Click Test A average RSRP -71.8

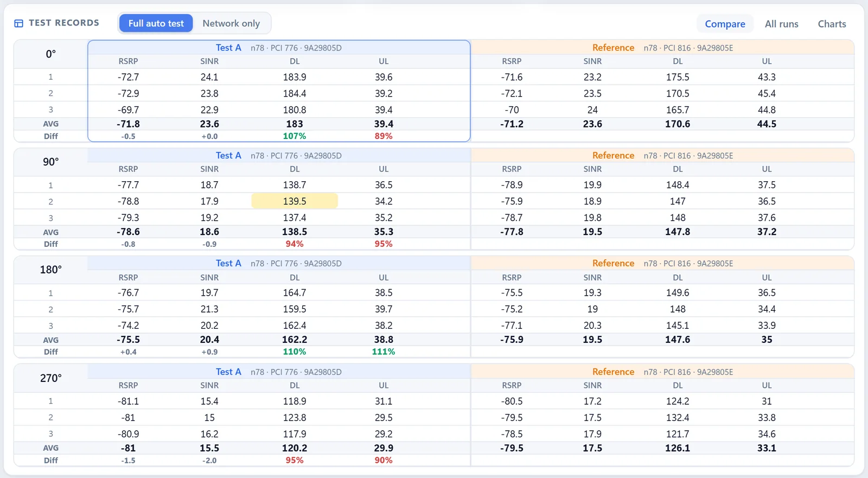point(128,124)
